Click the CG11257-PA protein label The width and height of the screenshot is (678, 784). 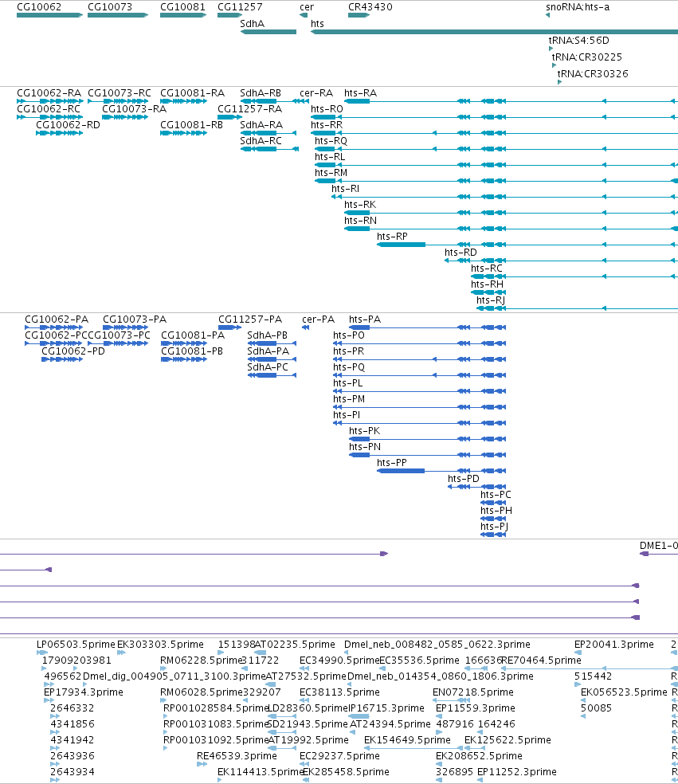tap(250, 319)
